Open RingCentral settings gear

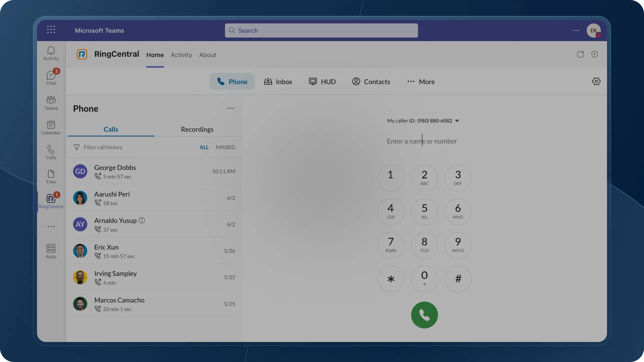596,81
